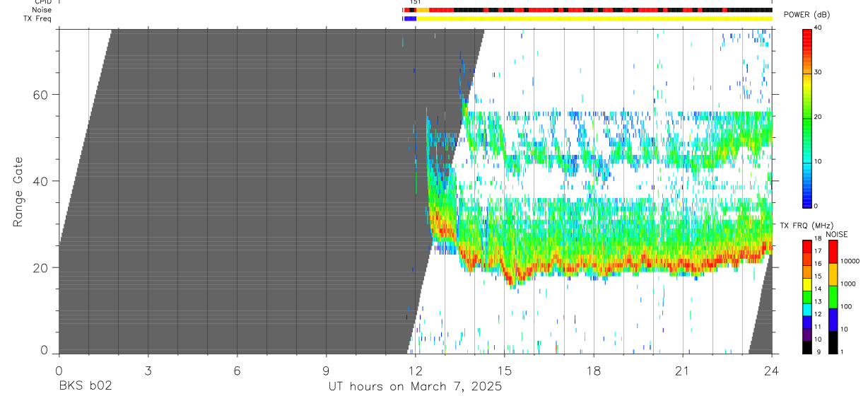
Task: Click the "20" label on the POWER scale
Action: (819, 117)
